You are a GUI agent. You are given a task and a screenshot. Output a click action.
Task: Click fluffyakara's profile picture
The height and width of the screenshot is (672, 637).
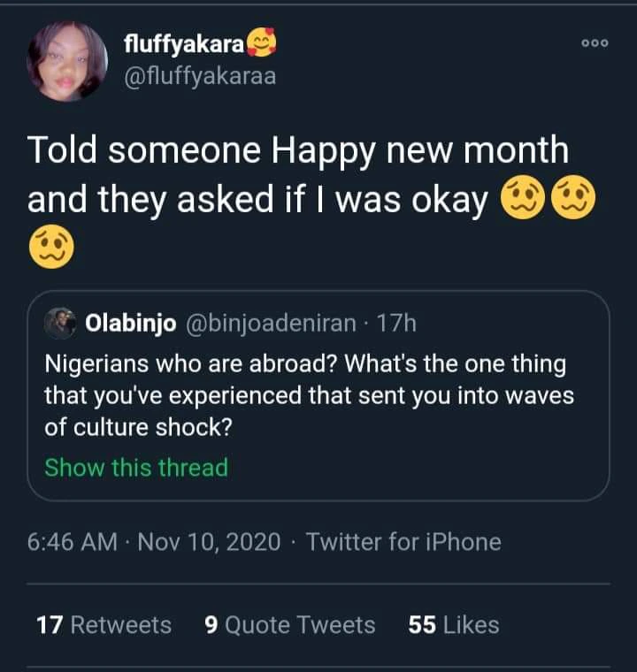67,60
